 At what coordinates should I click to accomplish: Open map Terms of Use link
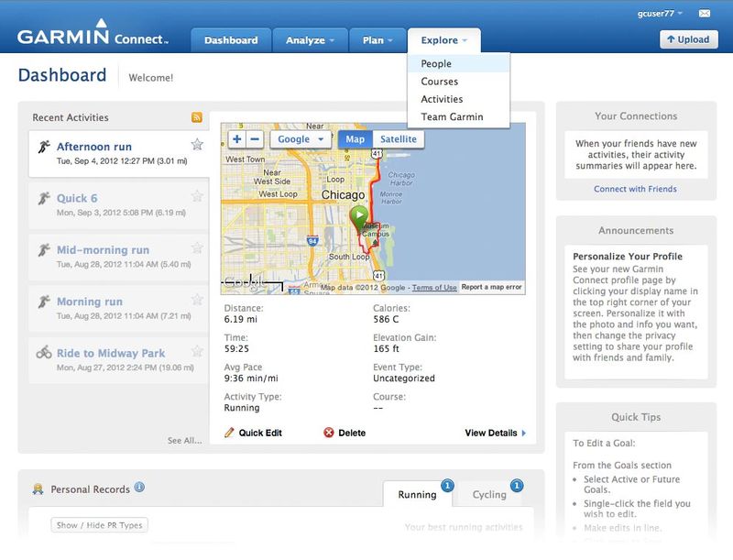coord(434,288)
